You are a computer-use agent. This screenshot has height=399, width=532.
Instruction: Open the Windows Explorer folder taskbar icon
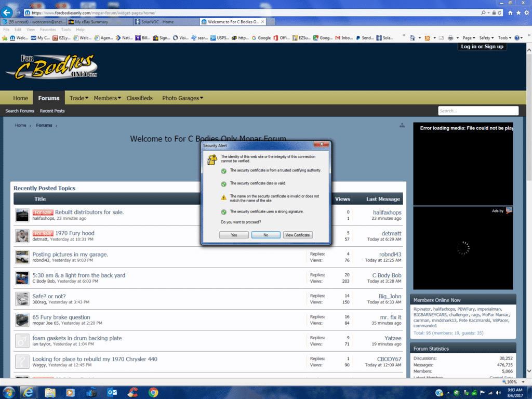(50, 392)
